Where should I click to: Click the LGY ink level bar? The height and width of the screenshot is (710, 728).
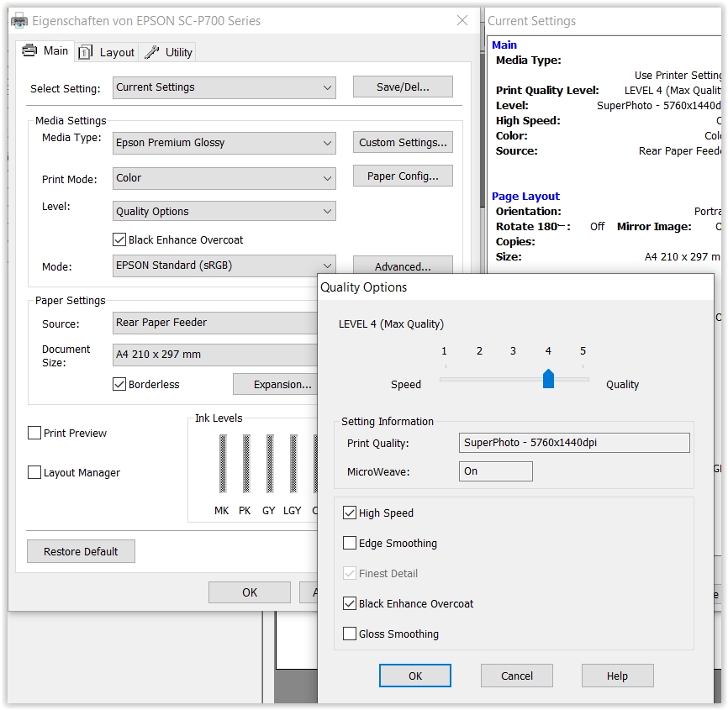293,463
